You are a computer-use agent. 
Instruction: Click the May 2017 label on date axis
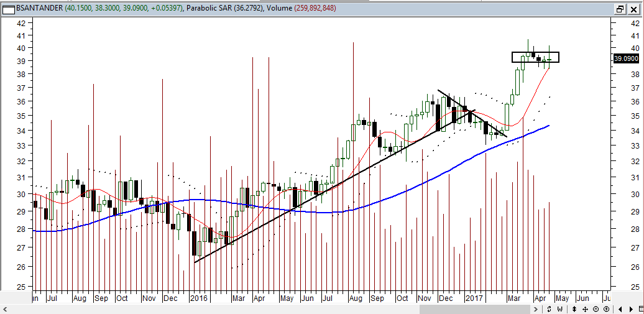563,297
